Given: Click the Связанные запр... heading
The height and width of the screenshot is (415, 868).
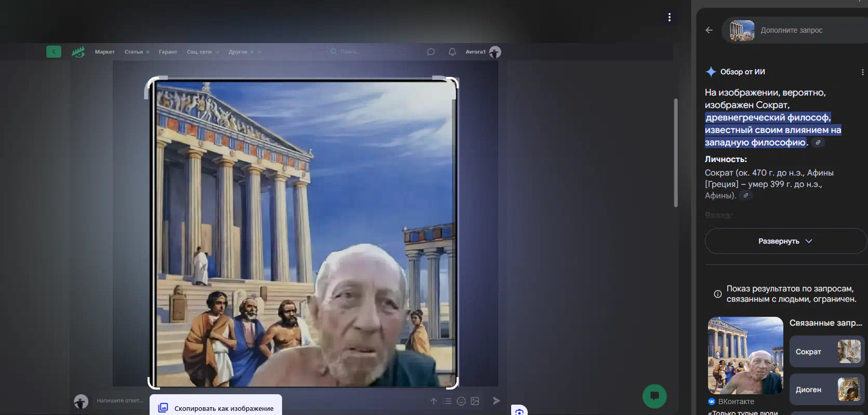Looking at the screenshot, I should (x=826, y=323).
